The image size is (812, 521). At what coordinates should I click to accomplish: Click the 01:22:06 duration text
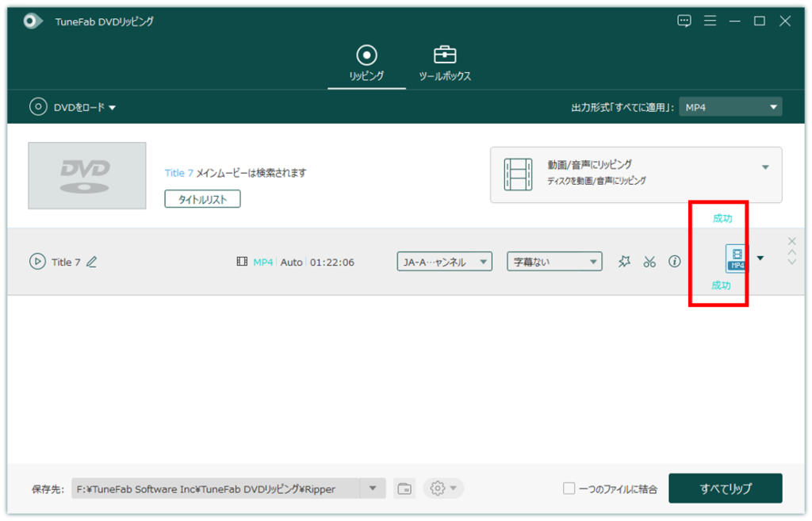[332, 262]
